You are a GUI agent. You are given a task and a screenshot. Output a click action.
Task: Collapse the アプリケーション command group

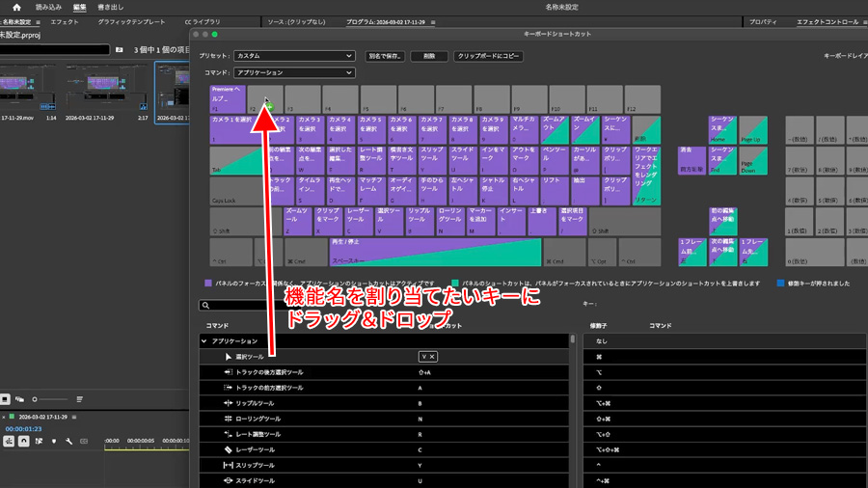pyautogui.click(x=204, y=341)
